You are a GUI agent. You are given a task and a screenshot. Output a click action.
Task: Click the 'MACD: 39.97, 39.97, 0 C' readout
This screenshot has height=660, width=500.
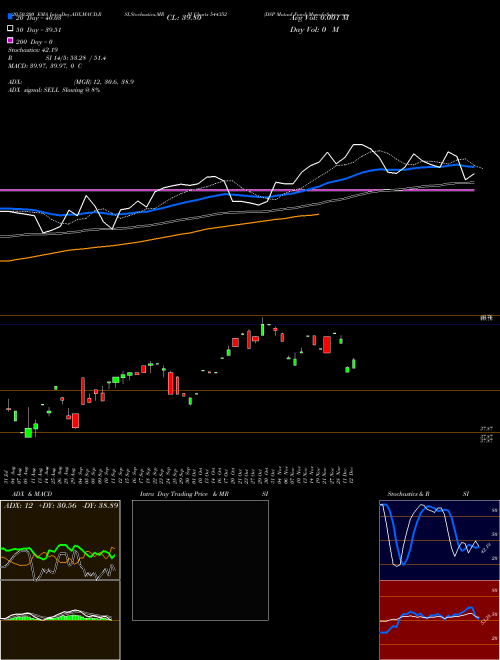(x=45, y=66)
